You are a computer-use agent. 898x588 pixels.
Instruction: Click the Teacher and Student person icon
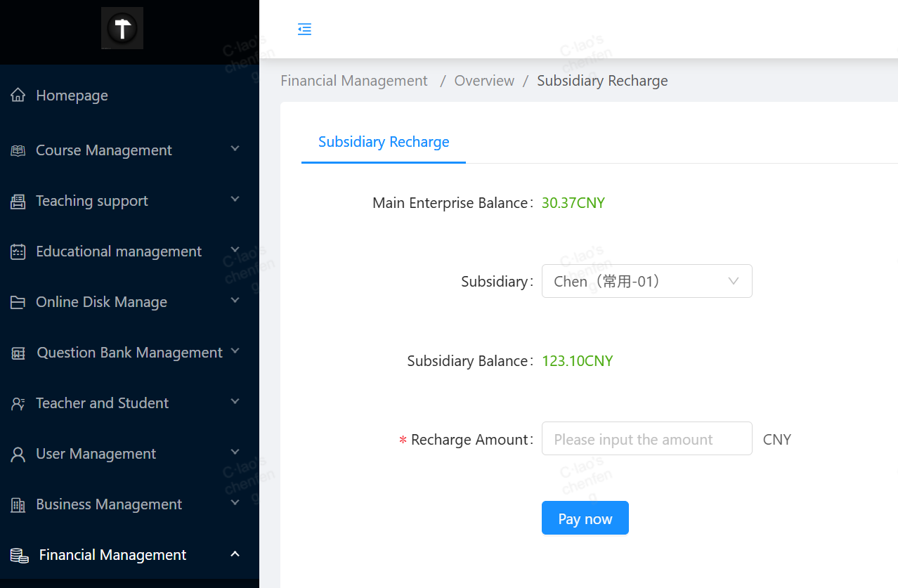click(x=18, y=403)
